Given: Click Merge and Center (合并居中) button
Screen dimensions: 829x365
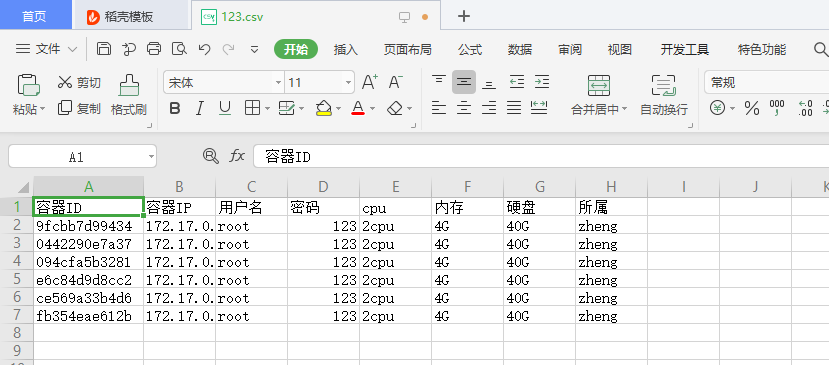Looking at the screenshot, I should [598, 95].
